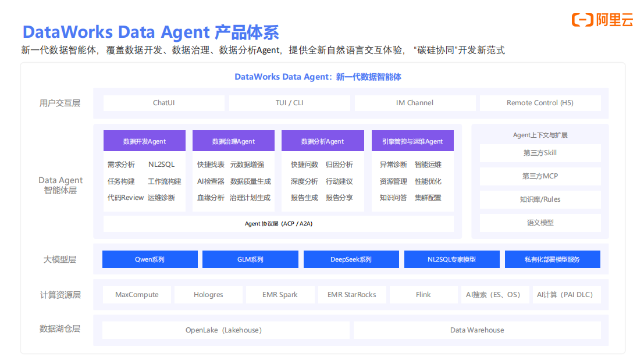Select the EMR StarRocks box

click(x=352, y=295)
